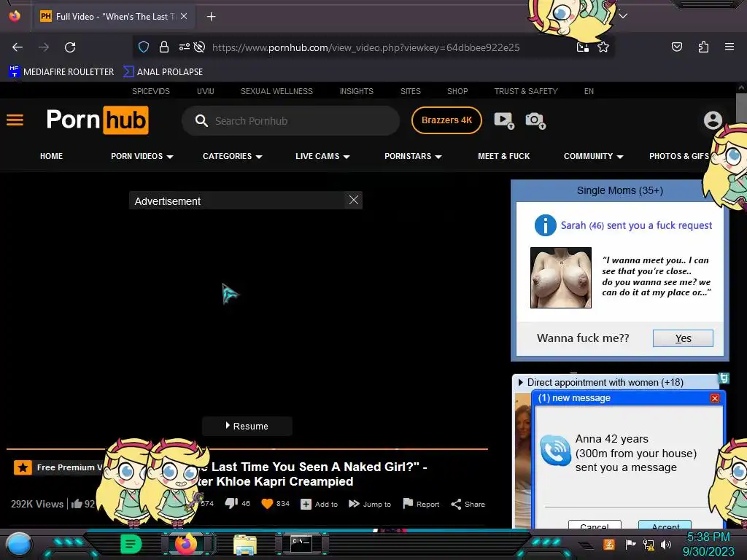Close the Full Video tab
This screenshot has width=747, height=560.
[x=184, y=16]
